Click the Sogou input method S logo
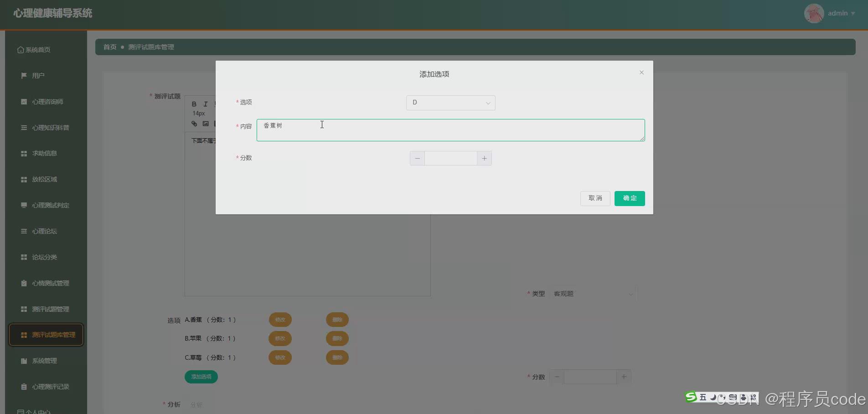868x414 pixels. tap(691, 397)
